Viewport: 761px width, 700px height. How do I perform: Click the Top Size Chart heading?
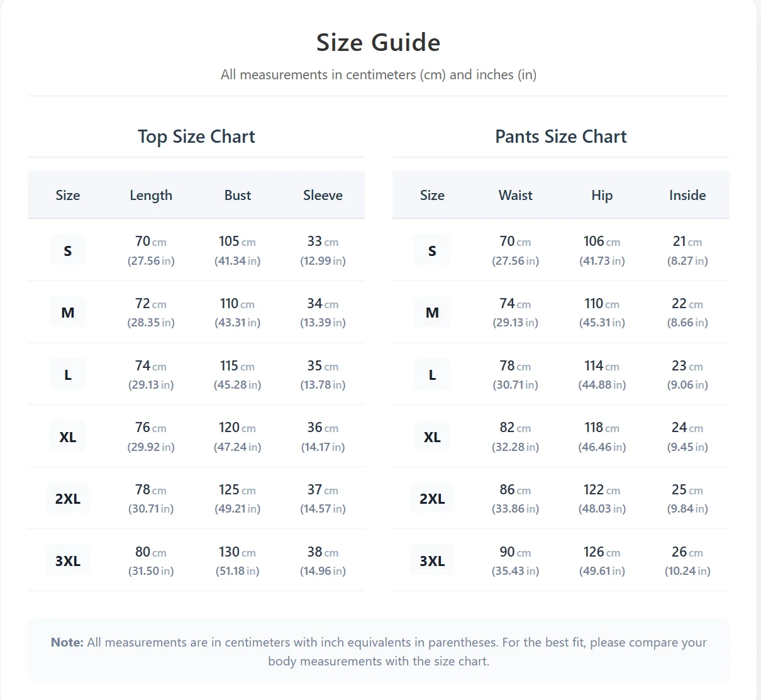pyautogui.click(x=196, y=136)
